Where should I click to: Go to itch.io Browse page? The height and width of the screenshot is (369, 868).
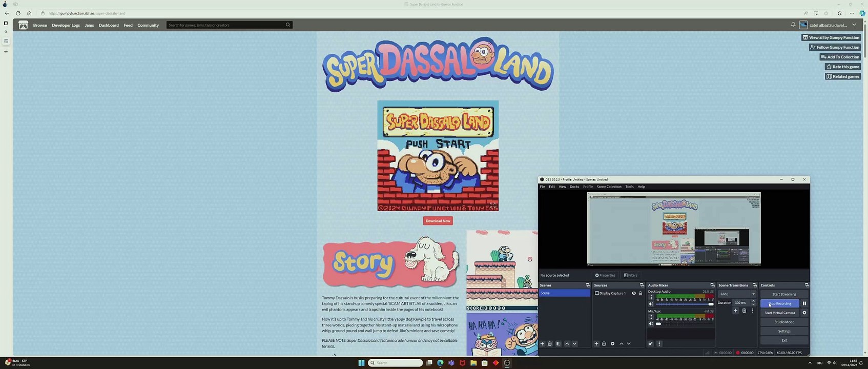[40, 25]
